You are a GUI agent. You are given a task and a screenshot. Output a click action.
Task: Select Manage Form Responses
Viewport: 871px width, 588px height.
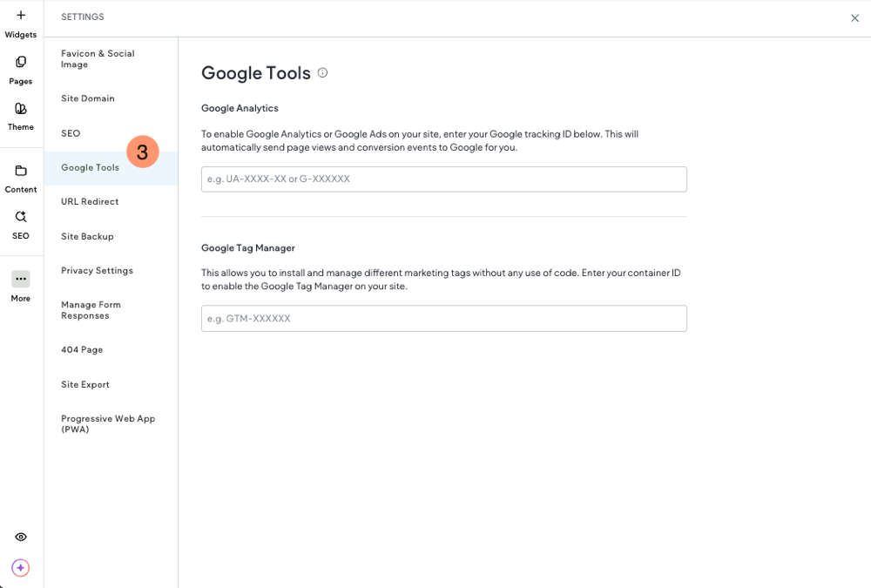click(x=91, y=310)
